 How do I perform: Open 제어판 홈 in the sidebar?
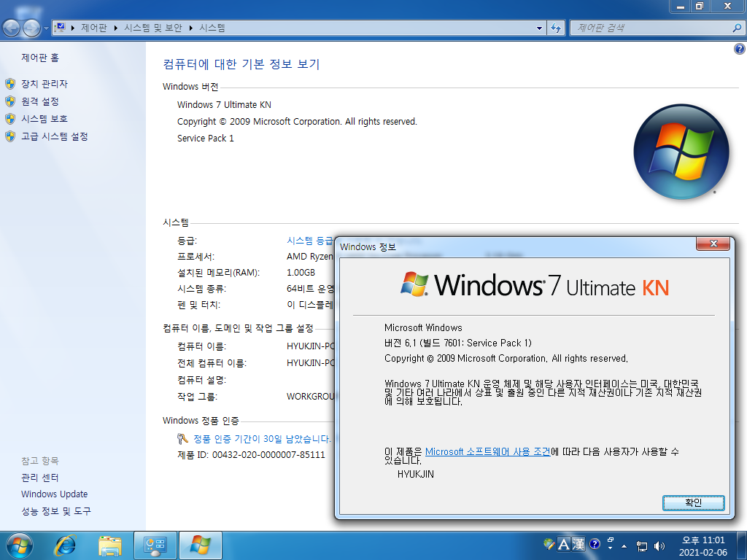[x=40, y=58]
